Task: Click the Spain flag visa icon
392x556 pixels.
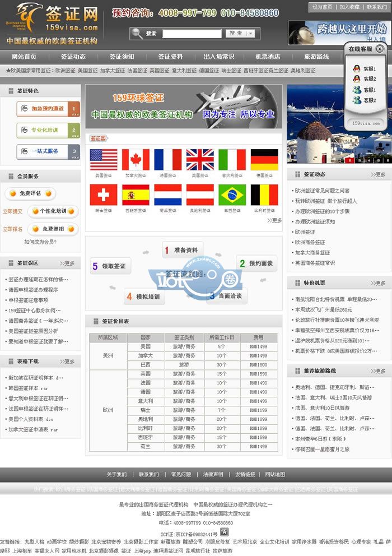Action: pyautogui.click(x=136, y=194)
